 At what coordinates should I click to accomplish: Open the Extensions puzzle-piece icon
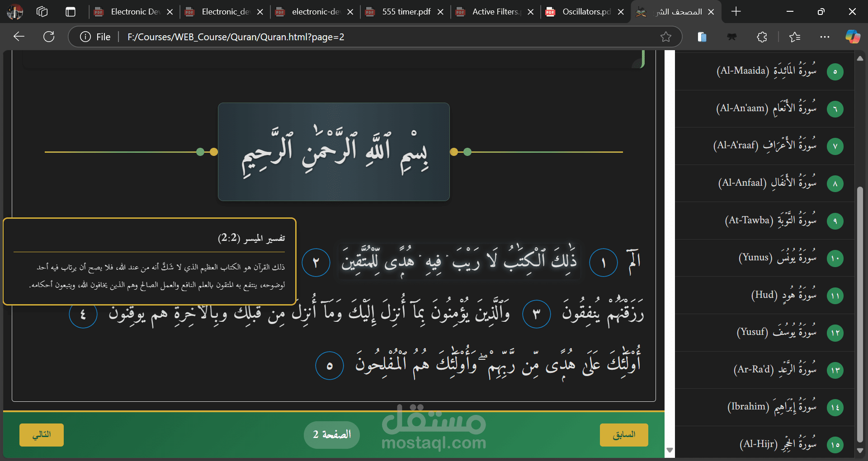(x=762, y=37)
